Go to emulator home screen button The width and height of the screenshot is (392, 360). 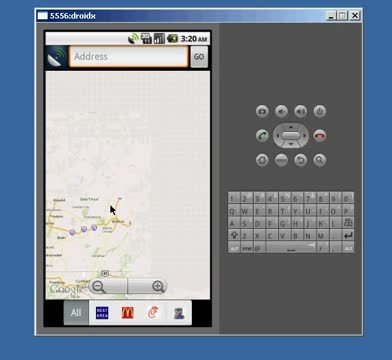(x=262, y=160)
